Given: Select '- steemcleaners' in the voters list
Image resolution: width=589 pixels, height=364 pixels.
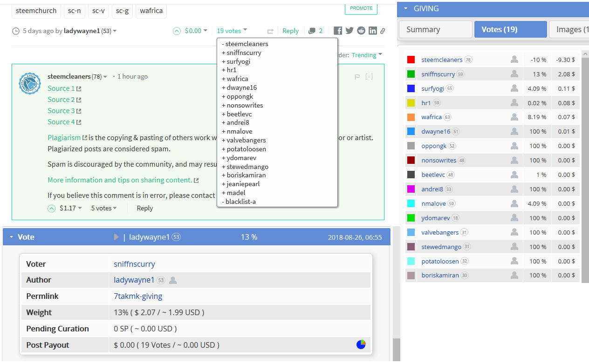Looking at the screenshot, I should pyautogui.click(x=245, y=44).
